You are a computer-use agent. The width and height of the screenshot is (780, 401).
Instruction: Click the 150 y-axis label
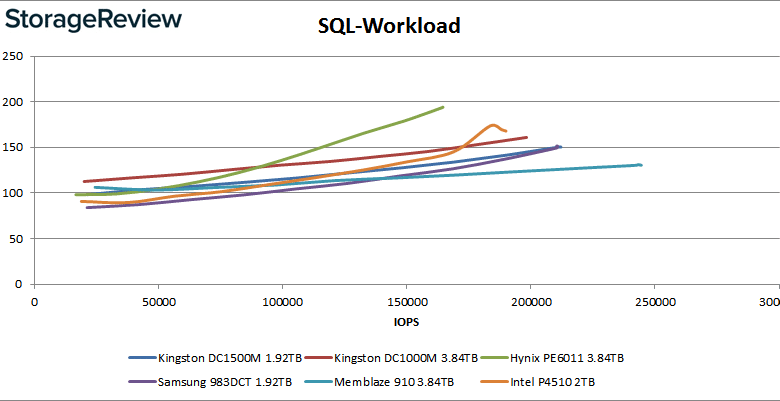click(x=11, y=147)
